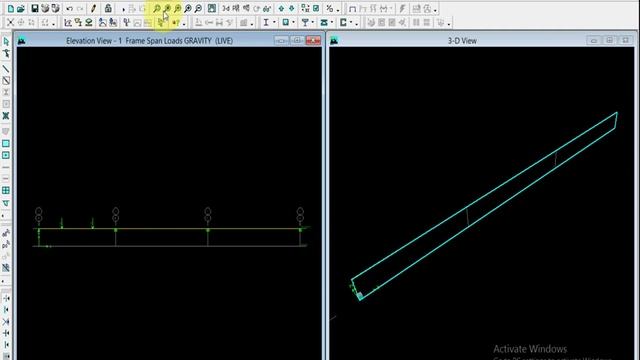Open set building view options checkbox icon
Viewport: 640px width, 360px height.
(316, 8)
